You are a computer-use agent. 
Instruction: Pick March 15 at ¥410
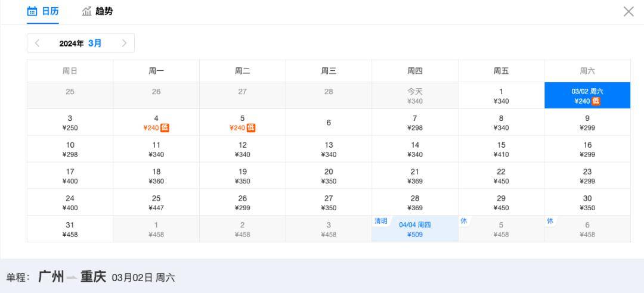pos(501,149)
